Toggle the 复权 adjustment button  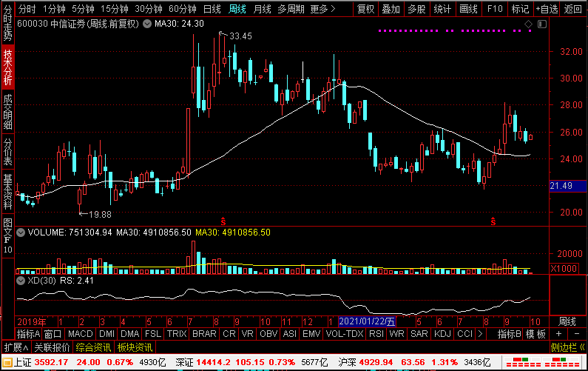366,9
